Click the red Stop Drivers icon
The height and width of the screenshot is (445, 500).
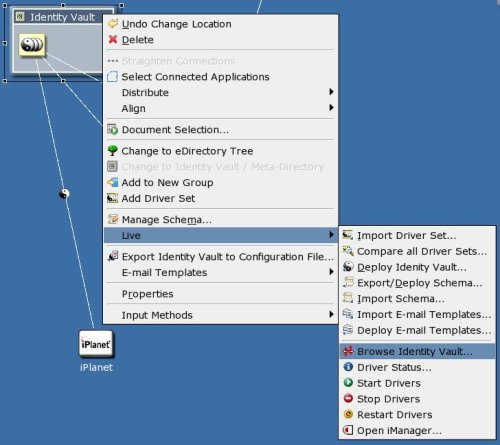pos(348,398)
